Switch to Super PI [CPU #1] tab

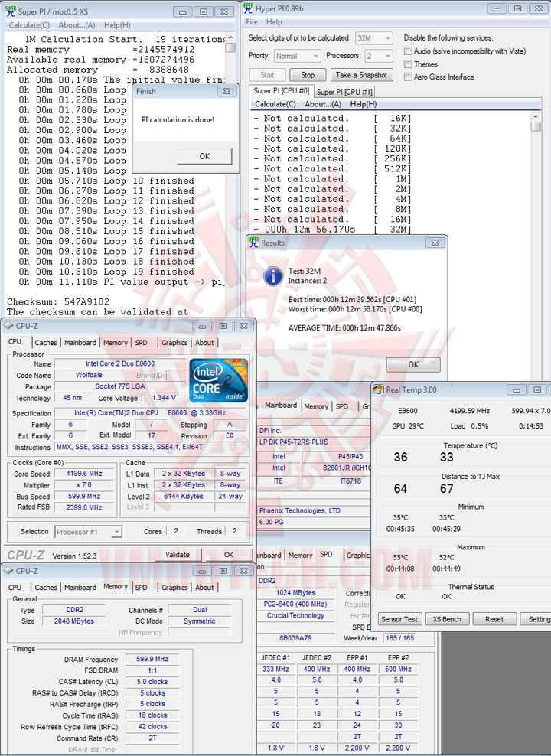344,92
